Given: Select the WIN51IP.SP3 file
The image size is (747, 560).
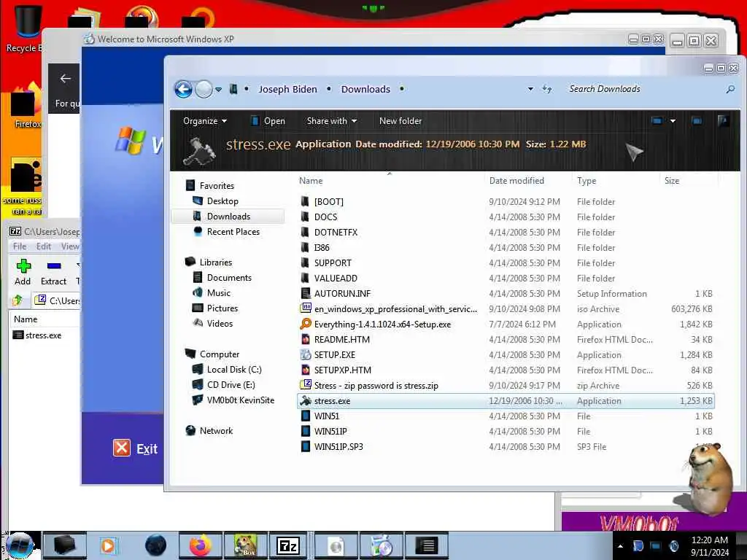Looking at the screenshot, I should coord(338,447).
